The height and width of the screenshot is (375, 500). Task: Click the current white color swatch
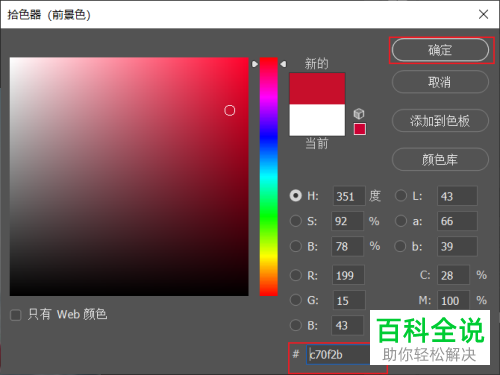click(x=317, y=120)
